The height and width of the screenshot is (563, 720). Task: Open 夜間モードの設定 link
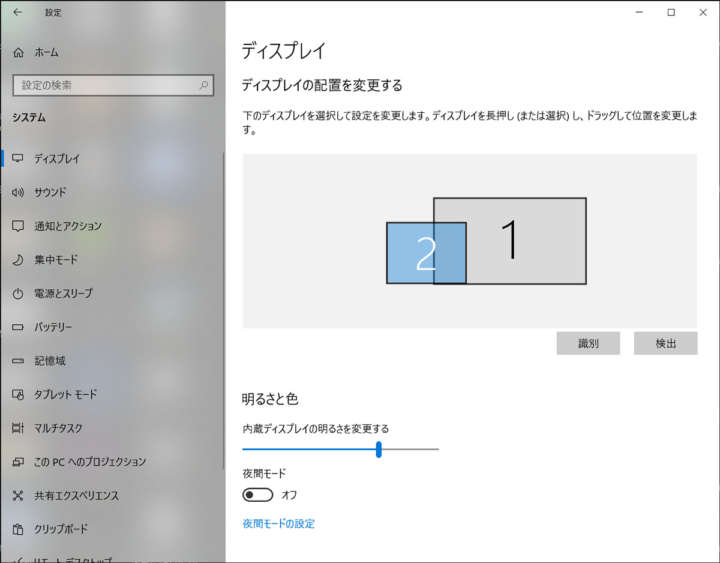[279, 524]
